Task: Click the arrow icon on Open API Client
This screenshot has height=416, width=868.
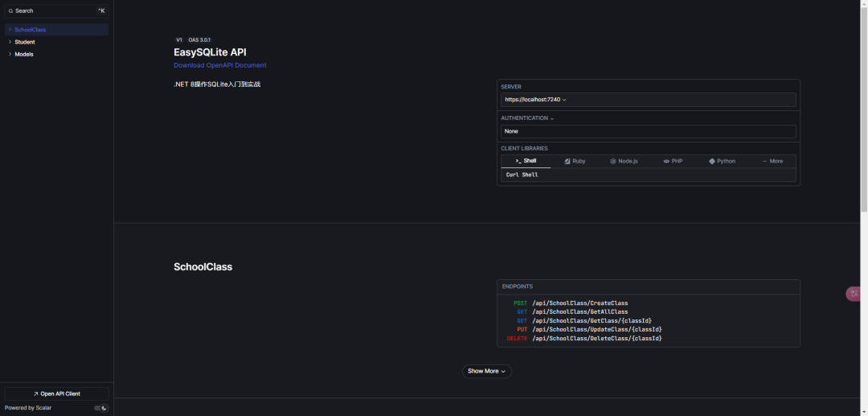Action: pos(35,393)
